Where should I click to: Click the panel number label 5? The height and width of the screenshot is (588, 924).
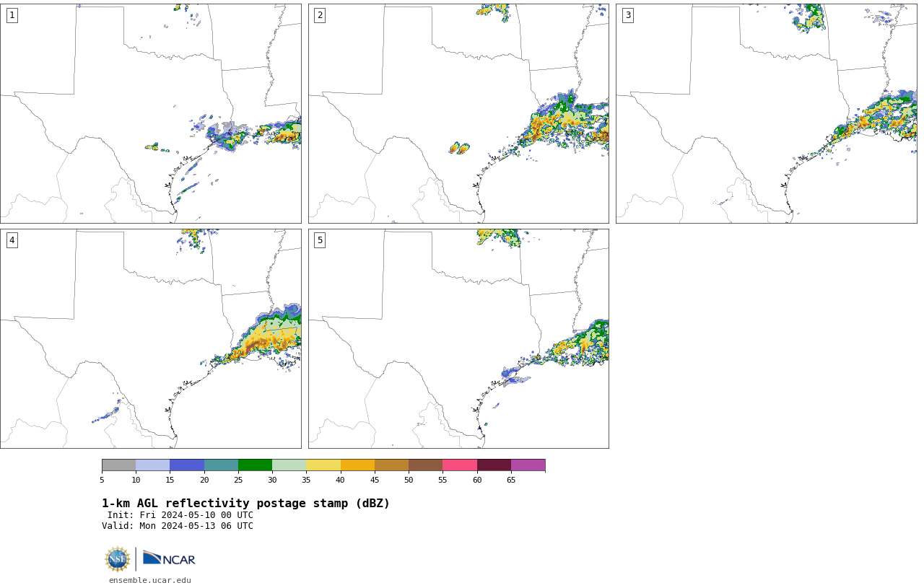point(320,240)
